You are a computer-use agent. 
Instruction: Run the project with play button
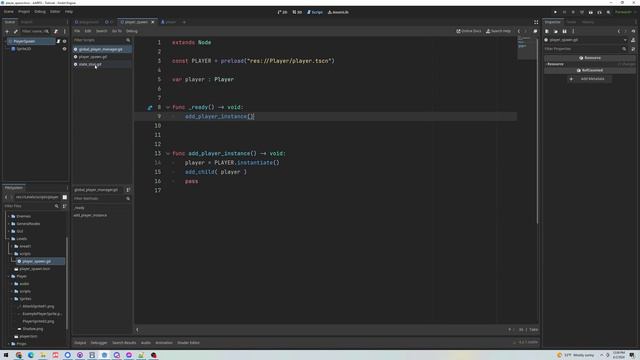[x=556, y=12]
